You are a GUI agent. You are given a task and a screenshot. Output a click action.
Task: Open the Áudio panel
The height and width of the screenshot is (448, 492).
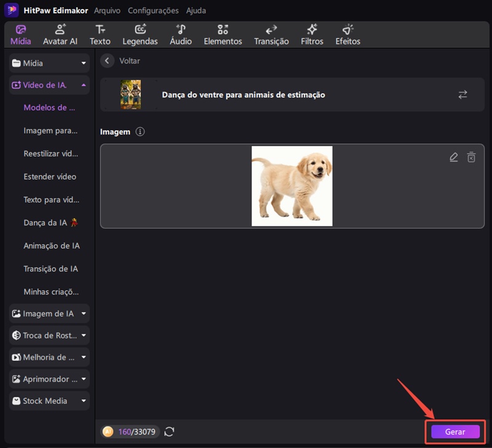[181, 34]
